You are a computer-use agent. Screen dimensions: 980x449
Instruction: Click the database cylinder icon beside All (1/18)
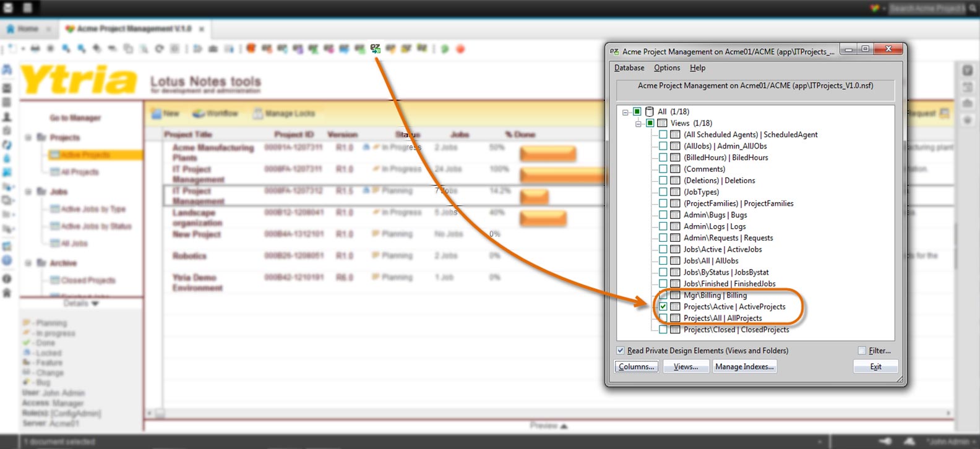coord(650,111)
